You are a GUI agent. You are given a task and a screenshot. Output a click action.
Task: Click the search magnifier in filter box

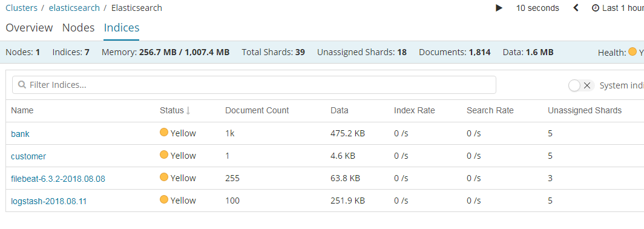pos(22,85)
